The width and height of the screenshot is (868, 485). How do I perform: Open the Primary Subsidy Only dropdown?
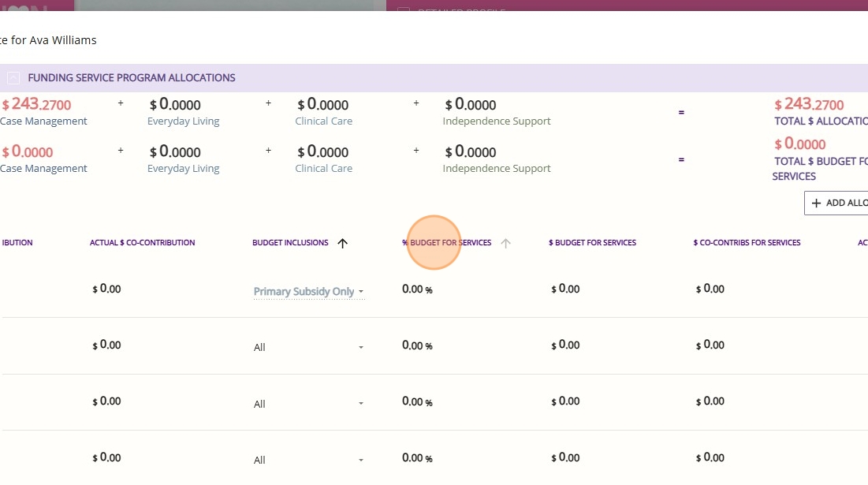coord(308,292)
